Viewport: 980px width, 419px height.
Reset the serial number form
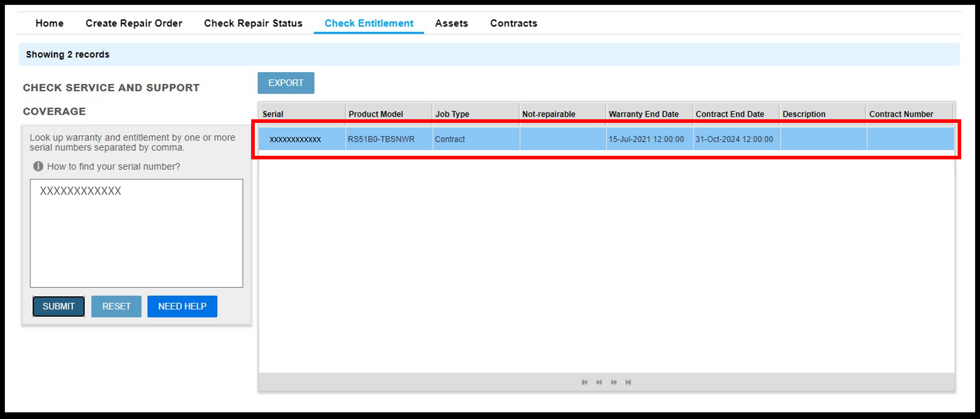click(116, 306)
